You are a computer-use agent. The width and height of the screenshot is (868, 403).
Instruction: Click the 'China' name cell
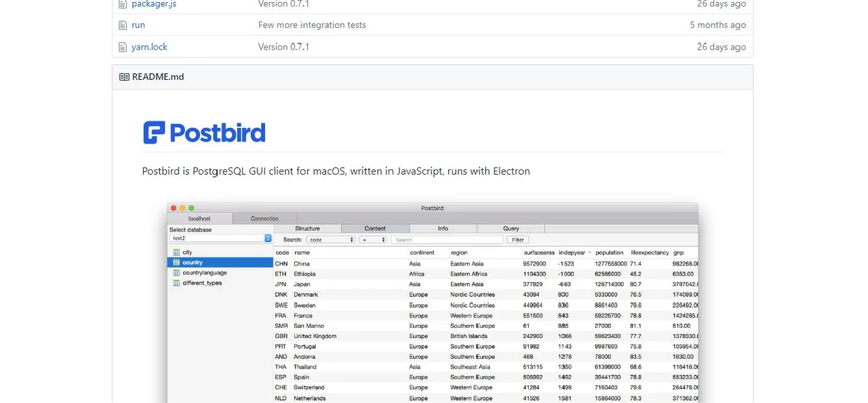click(x=302, y=263)
